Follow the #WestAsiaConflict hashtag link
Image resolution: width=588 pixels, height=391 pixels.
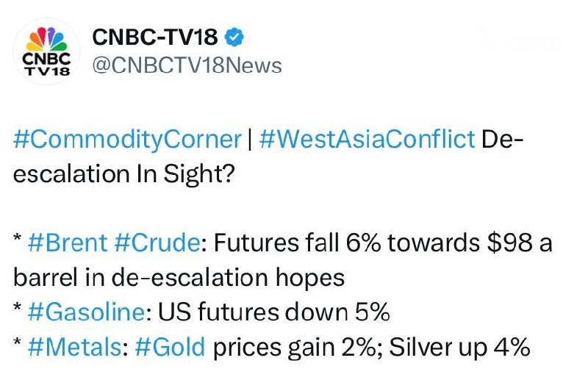[367, 139]
